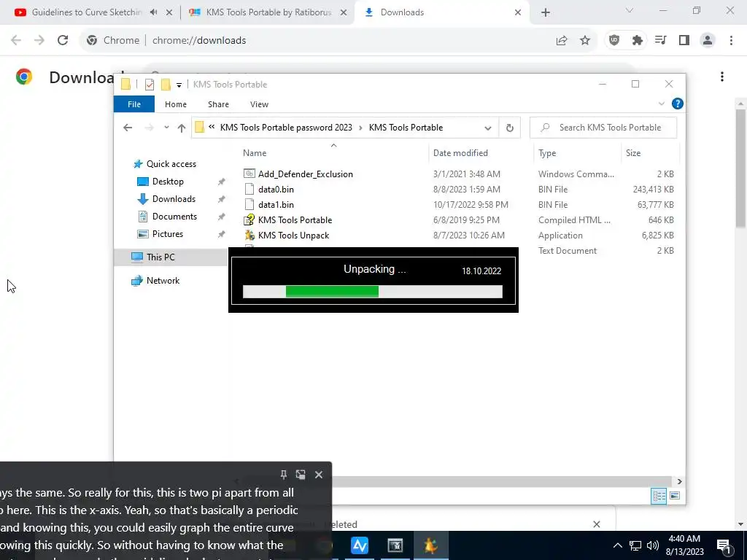Open the Chrome profile avatar
This screenshot has width=747, height=560.
tap(708, 41)
